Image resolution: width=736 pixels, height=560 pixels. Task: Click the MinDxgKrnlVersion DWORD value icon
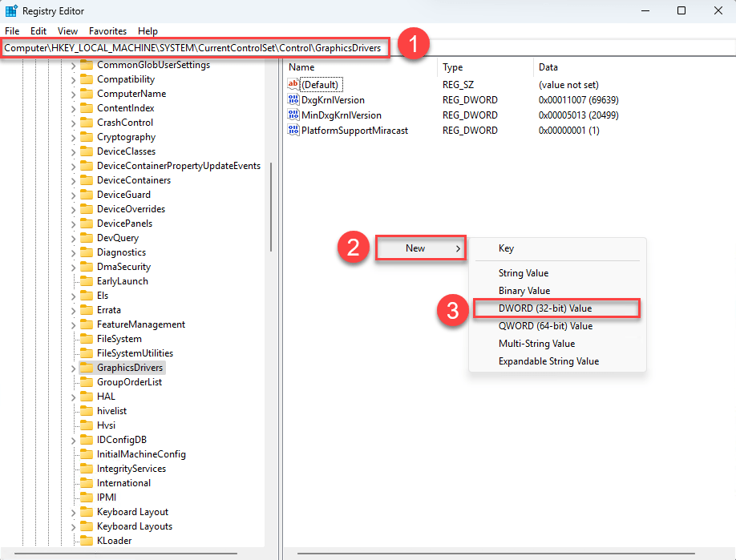click(x=293, y=115)
